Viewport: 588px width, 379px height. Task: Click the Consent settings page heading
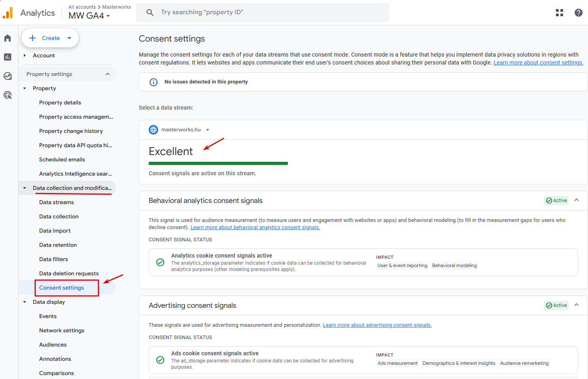click(x=172, y=39)
